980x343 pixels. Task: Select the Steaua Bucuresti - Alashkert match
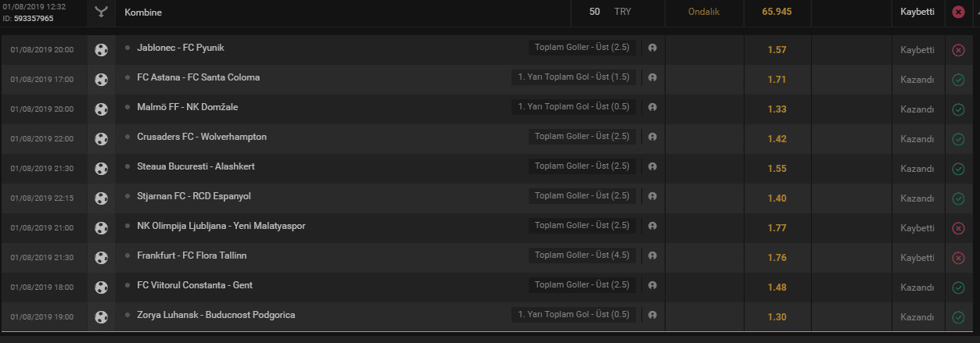click(x=196, y=166)
